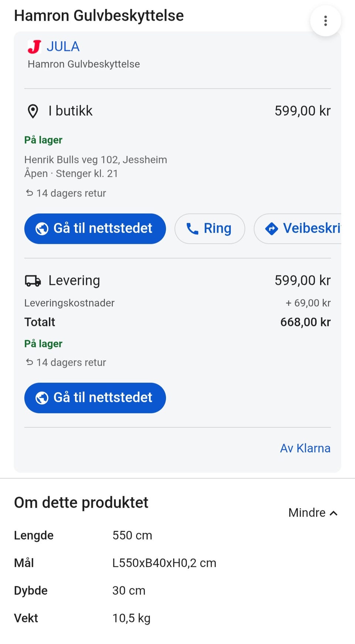Image resolution: width=355 pixels, height=644 pixels.
Task: Click the red Jula logo icon
Action: coord(34,47)
